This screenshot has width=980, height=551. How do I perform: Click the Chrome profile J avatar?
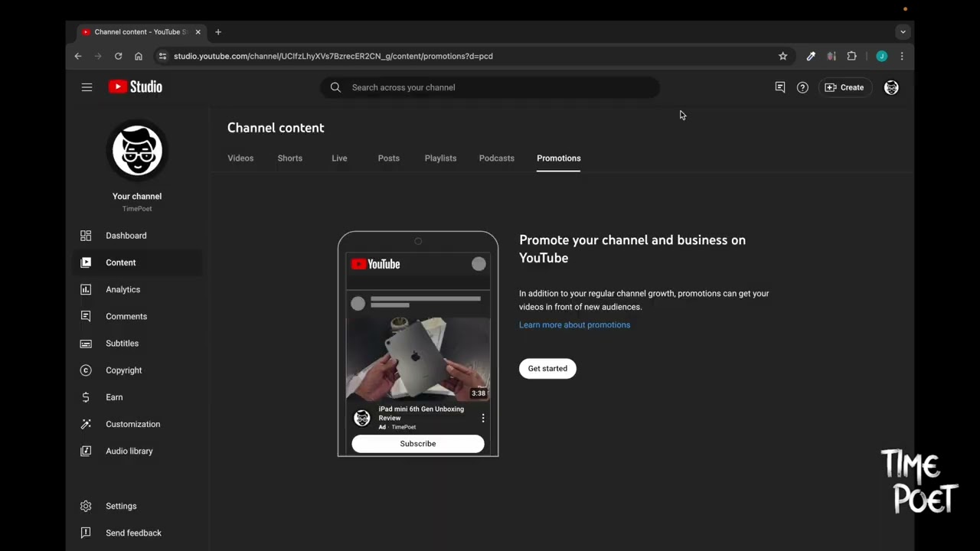click(882, 56)
